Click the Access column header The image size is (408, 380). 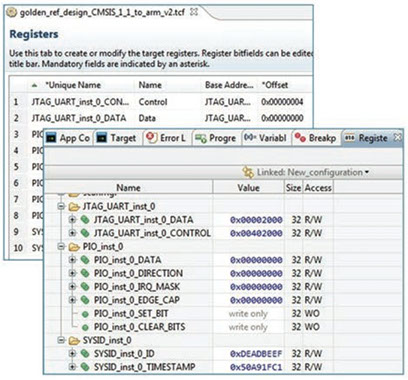(x=318, y=188)
